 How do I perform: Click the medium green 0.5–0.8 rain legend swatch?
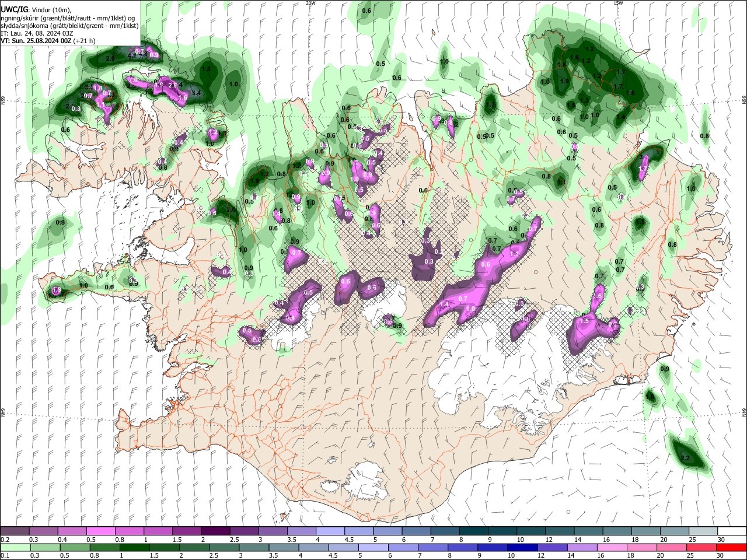(x=75, y=547)
